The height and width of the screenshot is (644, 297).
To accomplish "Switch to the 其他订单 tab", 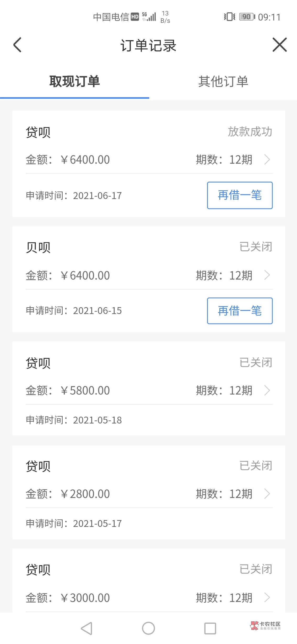I will 223,81.
